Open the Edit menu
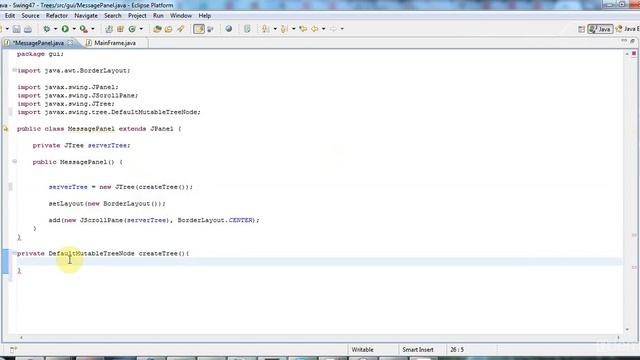The width and height of the screenshot is (640, 360). click(x=10, y=16)
